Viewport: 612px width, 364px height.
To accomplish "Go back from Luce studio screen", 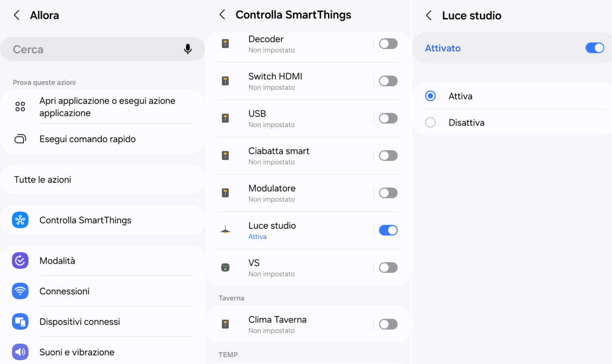I will pyautogui.click(x=429, y=16).
